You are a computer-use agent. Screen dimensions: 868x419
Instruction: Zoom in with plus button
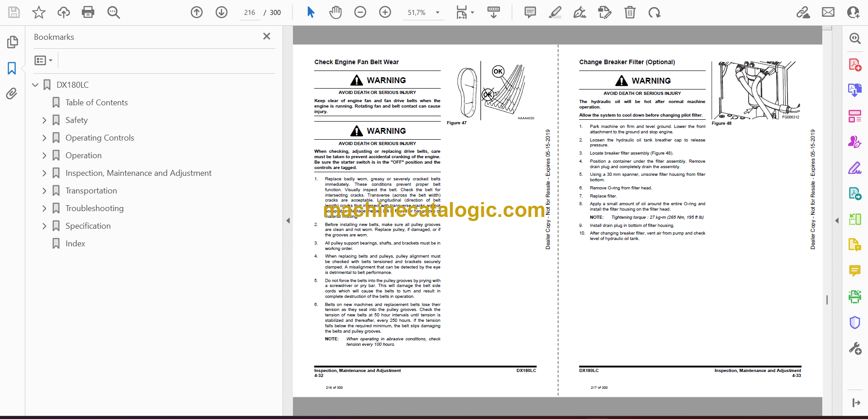pos(385,12)
